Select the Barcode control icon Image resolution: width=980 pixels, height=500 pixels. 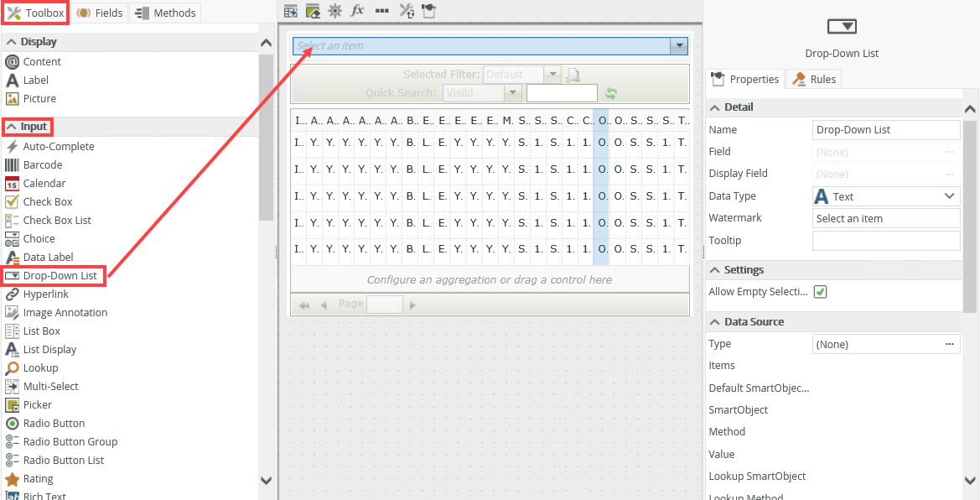[12, 165]
